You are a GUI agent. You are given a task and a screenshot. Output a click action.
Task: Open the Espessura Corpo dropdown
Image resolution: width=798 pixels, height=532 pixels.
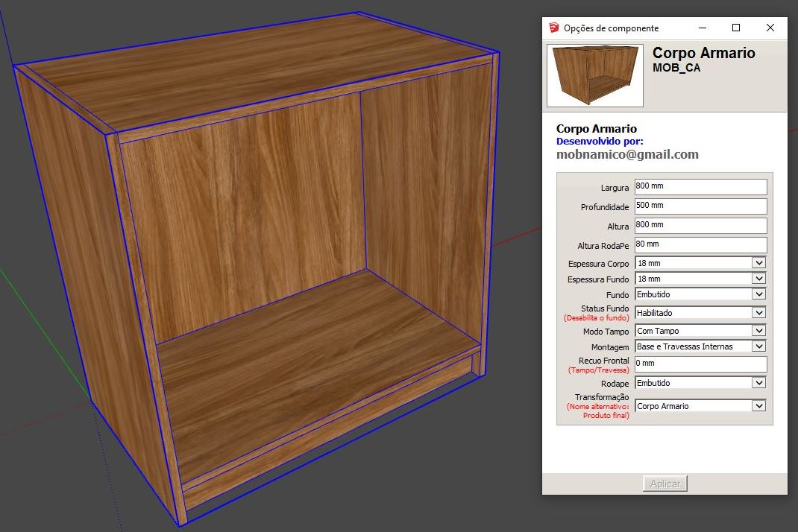pyautogui.click(x=758, y=263)
